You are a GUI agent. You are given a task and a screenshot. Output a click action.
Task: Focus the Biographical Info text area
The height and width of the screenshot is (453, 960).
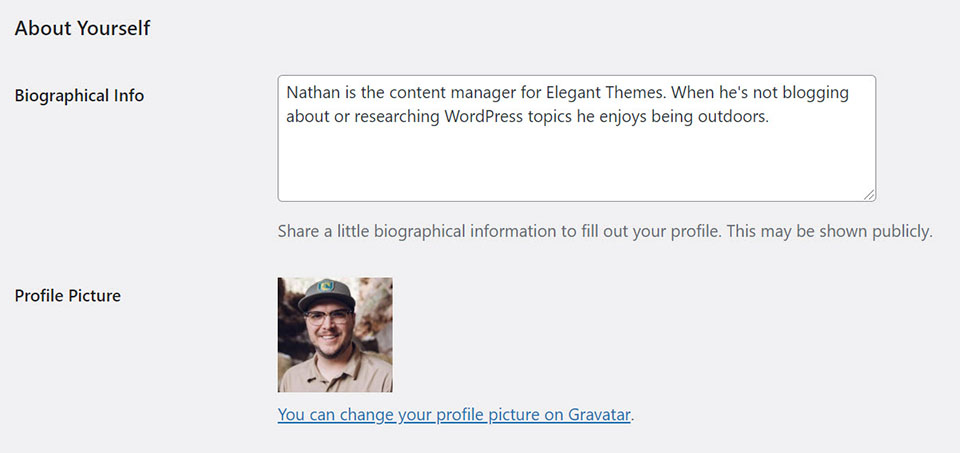click(x=577, y=138)
